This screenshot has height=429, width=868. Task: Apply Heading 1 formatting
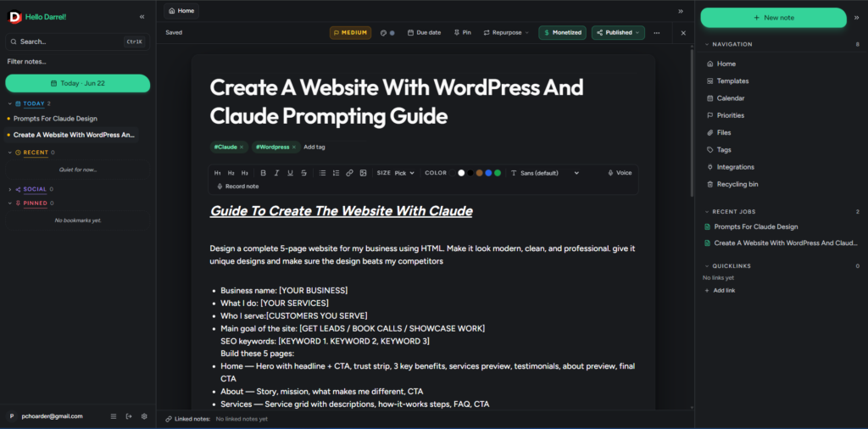[218, 173]
